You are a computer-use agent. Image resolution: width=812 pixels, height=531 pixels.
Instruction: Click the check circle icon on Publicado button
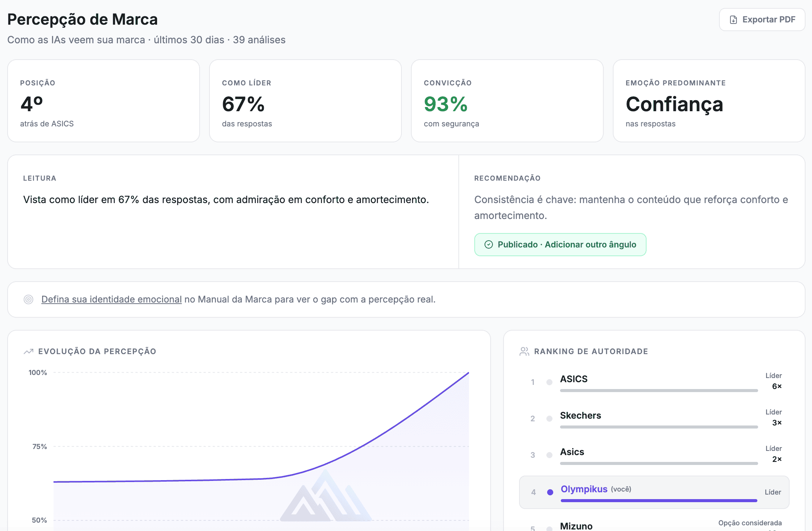point(489,244)
